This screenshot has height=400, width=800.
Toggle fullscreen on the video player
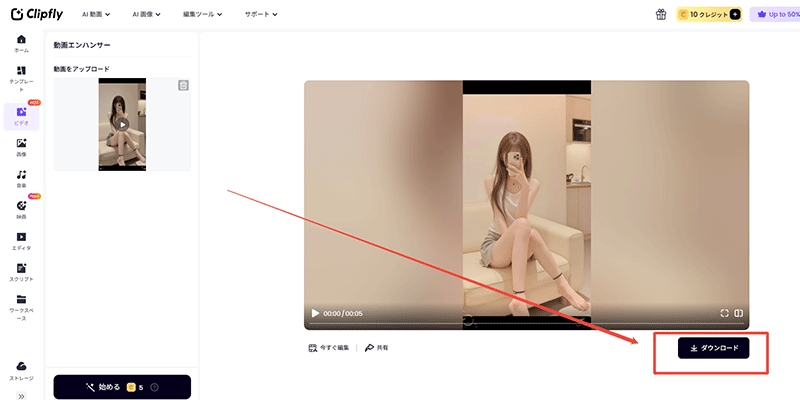click(x=725, y=313)
